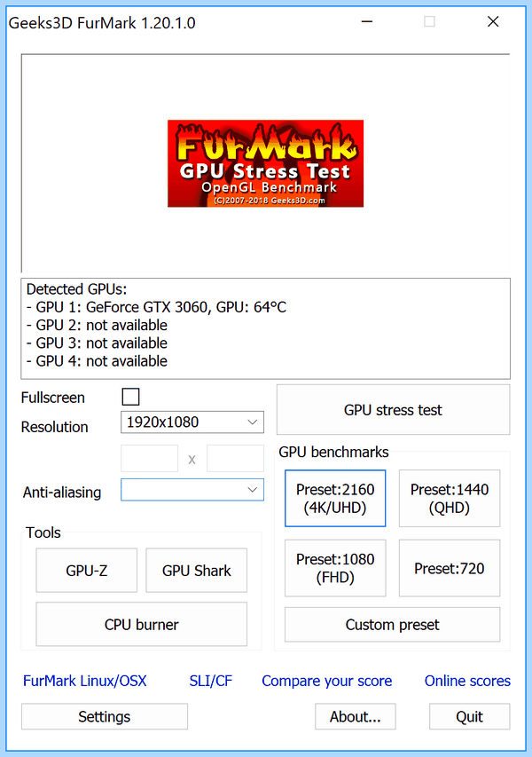Run the Preset:2160 (4K/UHD) benchmark
The image size is (532, 757).
coord(335,498)
